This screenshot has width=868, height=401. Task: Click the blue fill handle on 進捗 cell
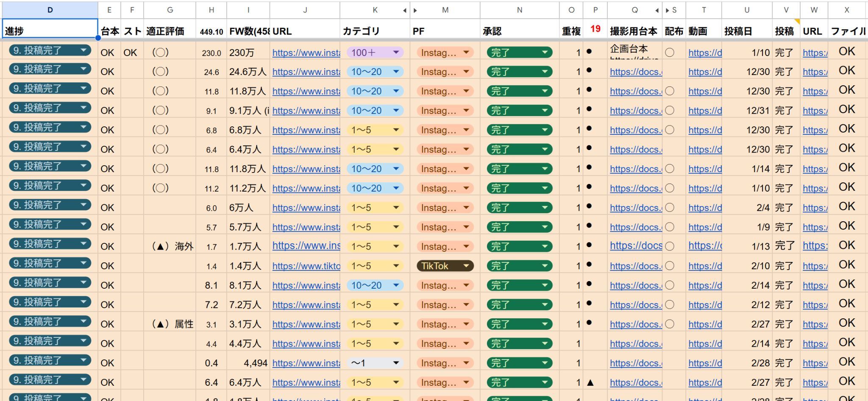[98, 38]
